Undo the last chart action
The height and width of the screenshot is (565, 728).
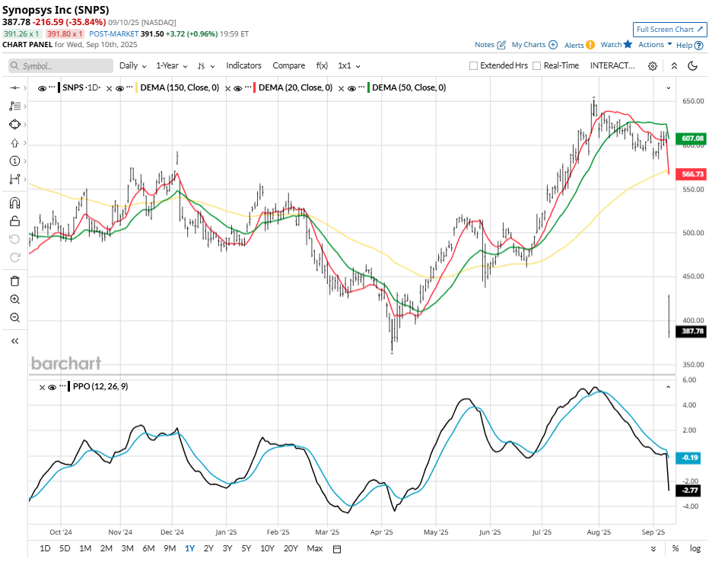click(15, 239)
